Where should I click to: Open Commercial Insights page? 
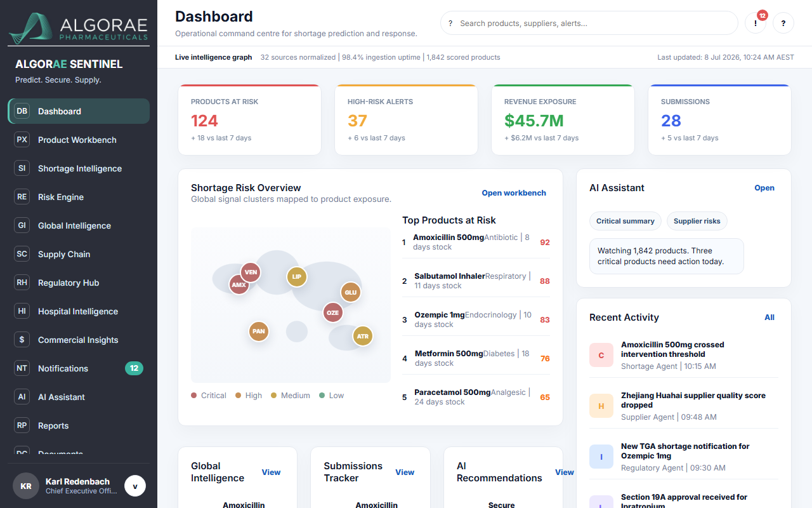pos(79,340)
